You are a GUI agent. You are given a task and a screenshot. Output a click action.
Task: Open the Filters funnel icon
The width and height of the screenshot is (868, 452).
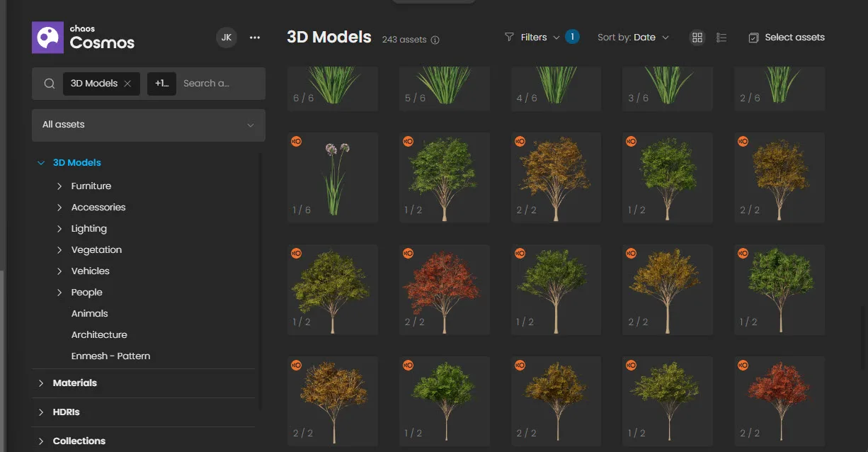pyautogui.click(x=509, y=37)
